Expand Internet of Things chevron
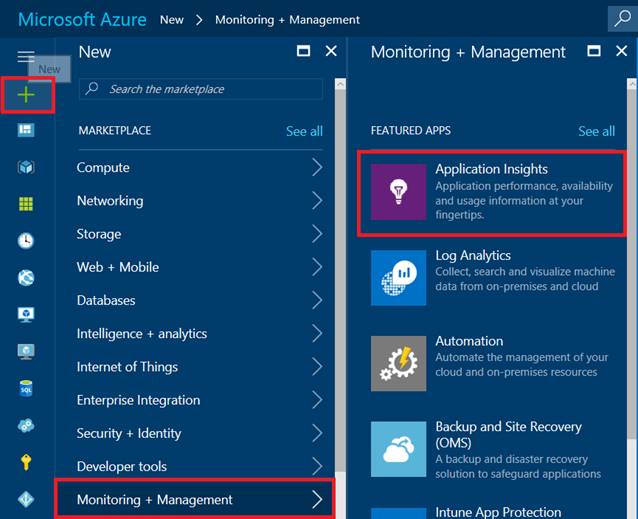638x519 pixels. pos(317,367)
